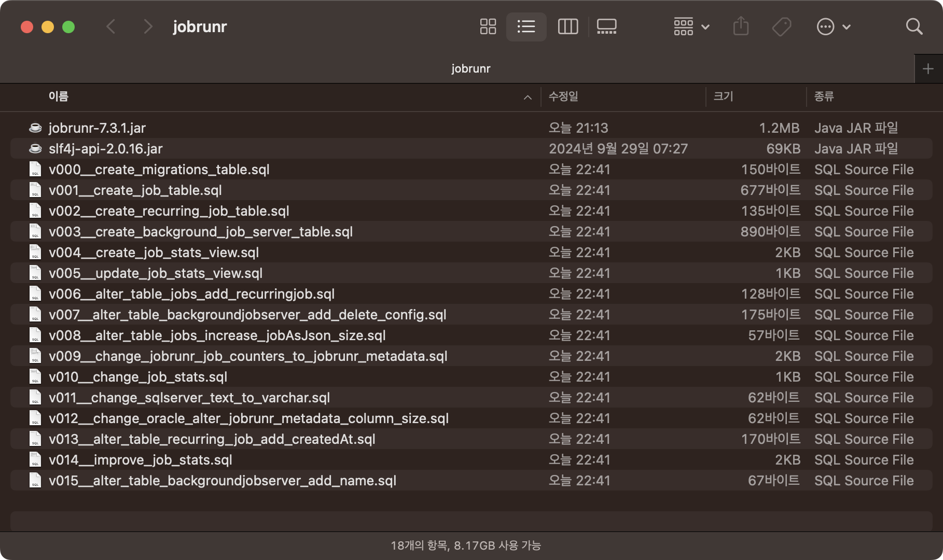
Task: Open the Finder search
Action: tap(914, 26)
